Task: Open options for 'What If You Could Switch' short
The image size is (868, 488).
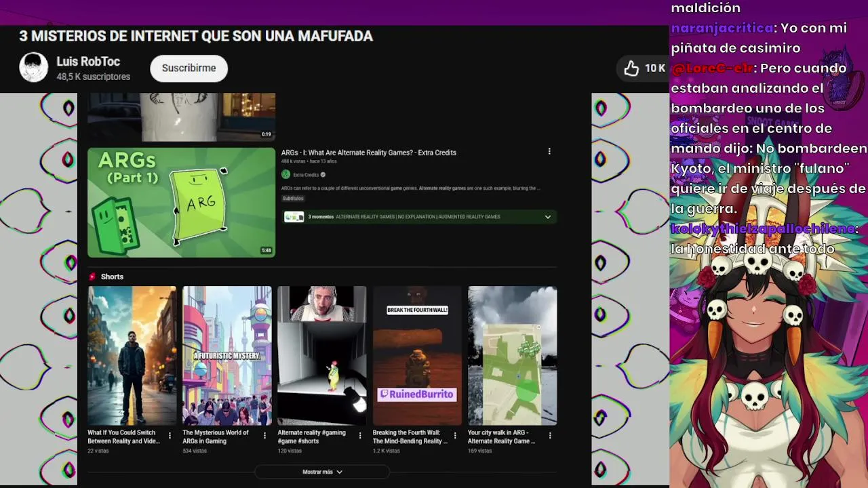Action: coord(170,436)
